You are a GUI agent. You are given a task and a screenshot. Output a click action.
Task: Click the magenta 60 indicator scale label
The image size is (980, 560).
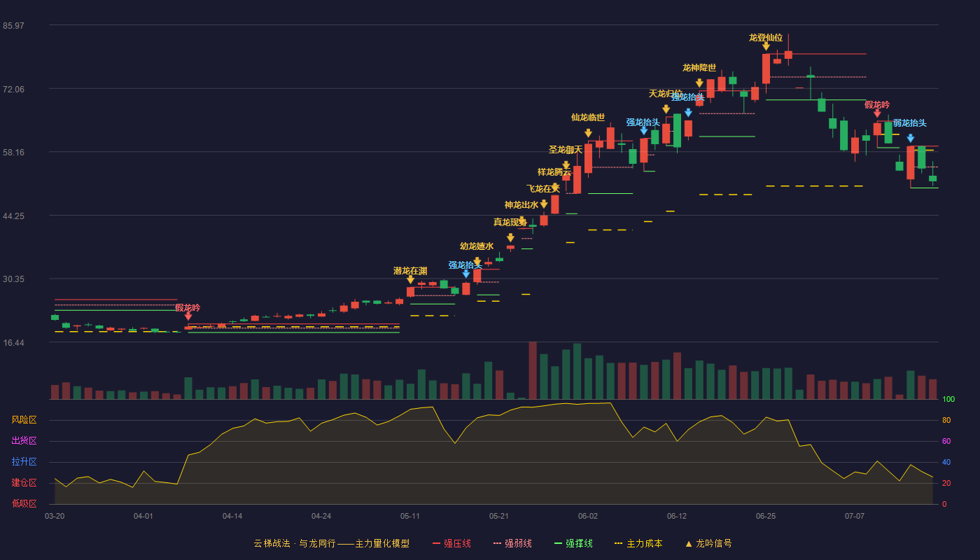[x=946, y=441]
